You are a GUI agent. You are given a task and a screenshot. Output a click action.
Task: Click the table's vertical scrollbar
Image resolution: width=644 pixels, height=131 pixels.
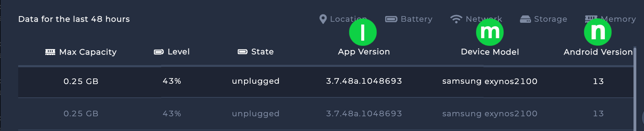tap(635, 89)
